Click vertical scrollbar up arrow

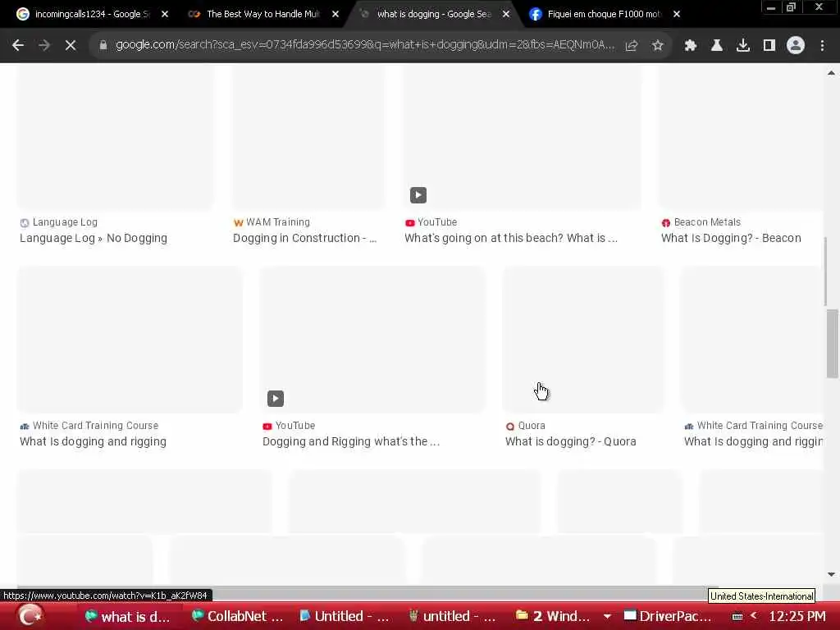click(831, 73)
